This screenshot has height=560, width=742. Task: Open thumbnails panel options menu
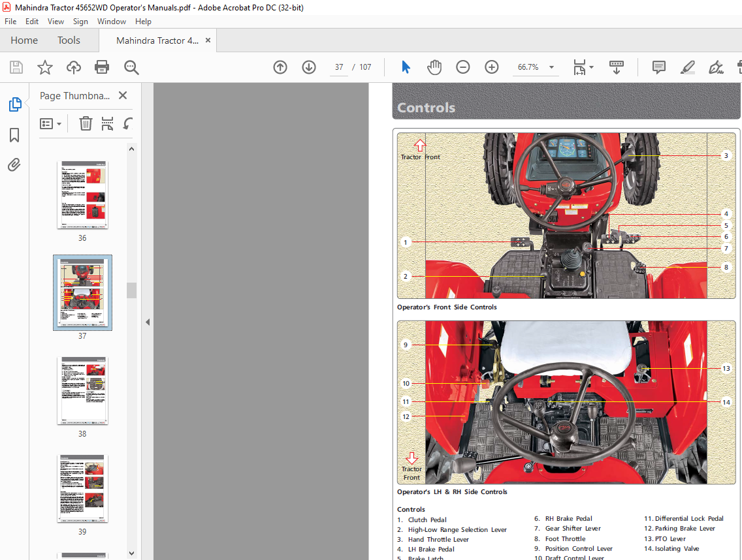51,124
